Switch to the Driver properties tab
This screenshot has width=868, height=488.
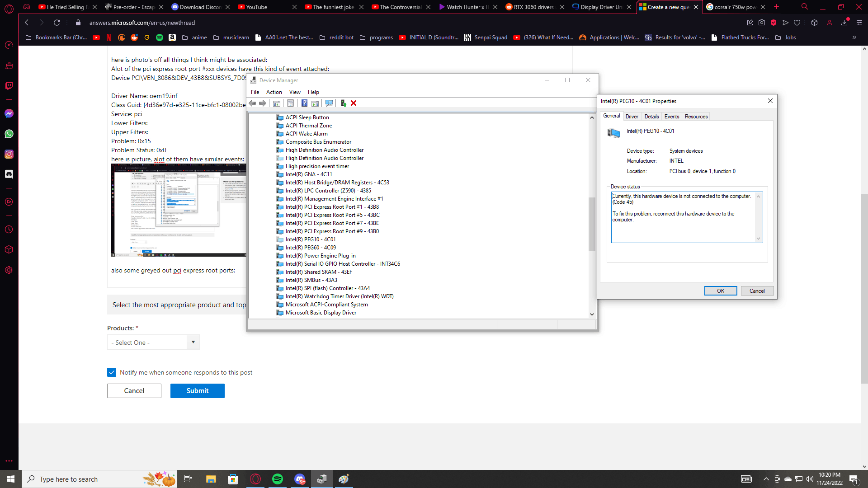coord(632,117)
